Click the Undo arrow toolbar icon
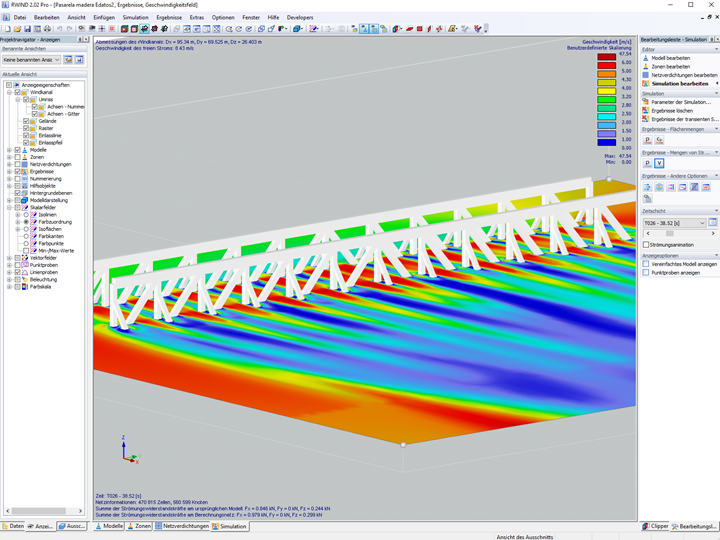This screenshot has height=540, width=720. pos(60,29)
